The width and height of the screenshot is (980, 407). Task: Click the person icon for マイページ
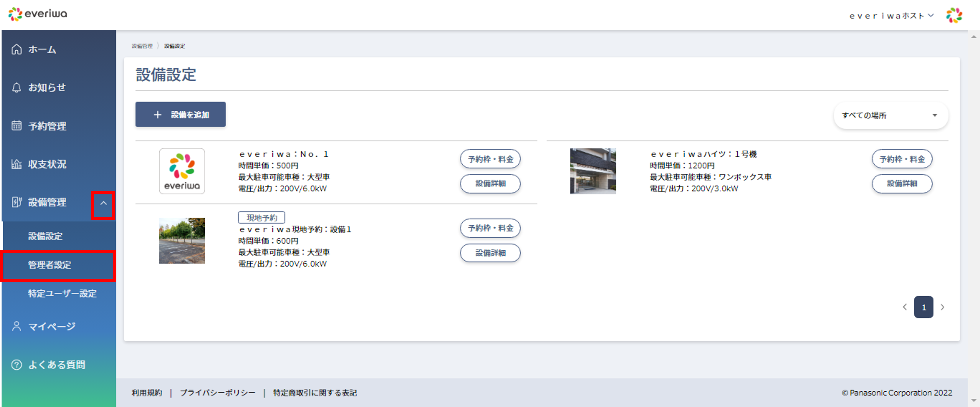click(16, 326)
